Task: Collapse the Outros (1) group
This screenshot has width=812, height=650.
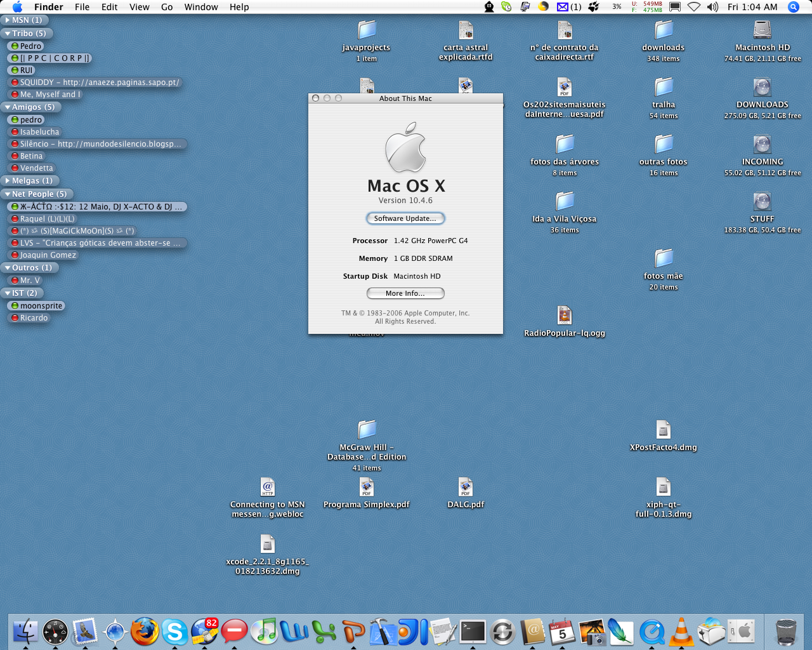Action: coord(8,268)
